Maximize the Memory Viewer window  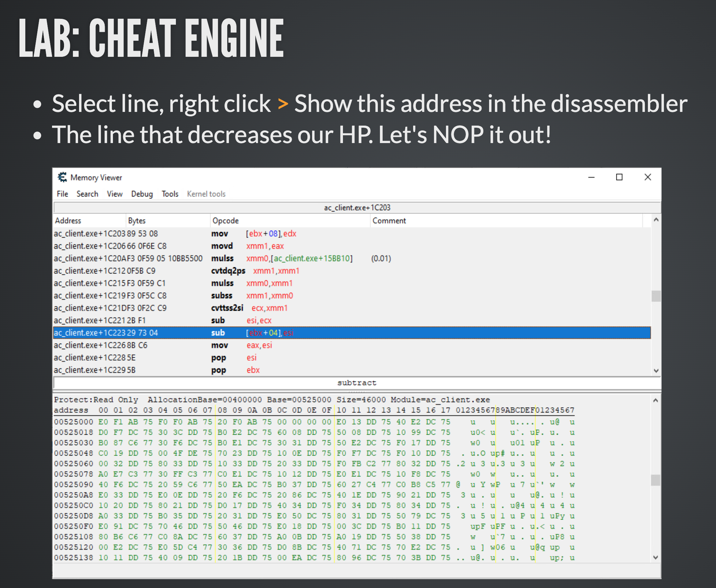click(x=619, y=177)
